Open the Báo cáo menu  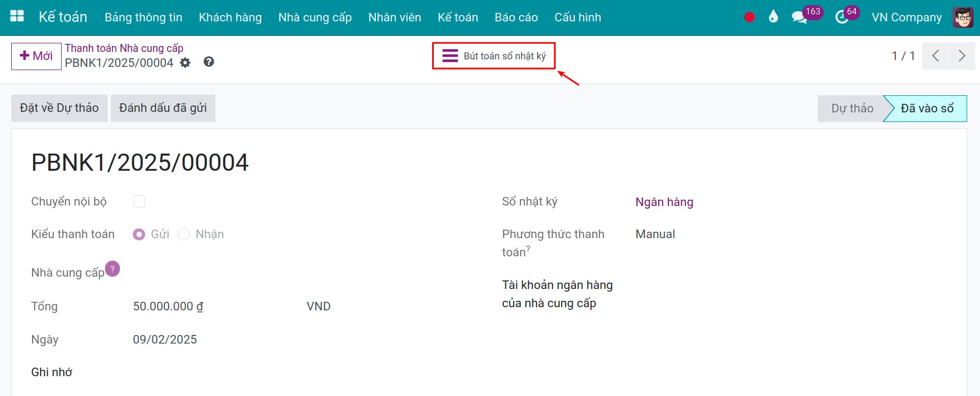coord(516,17)
